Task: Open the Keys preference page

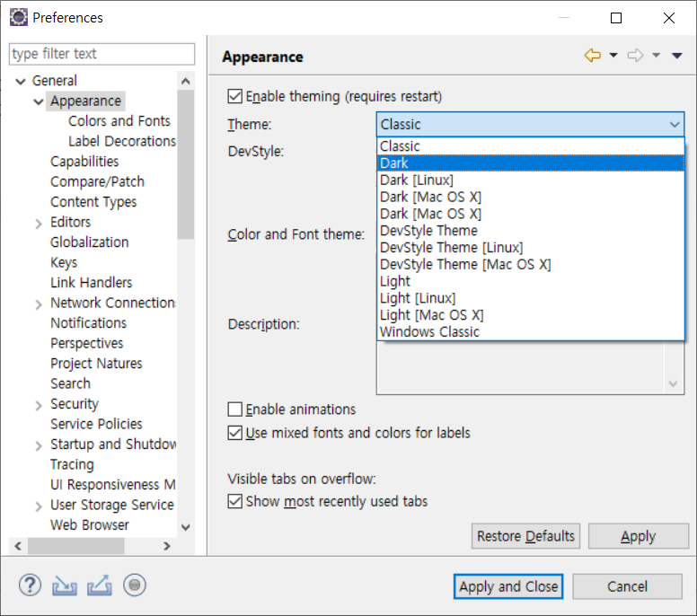Action: coord(64,262)
